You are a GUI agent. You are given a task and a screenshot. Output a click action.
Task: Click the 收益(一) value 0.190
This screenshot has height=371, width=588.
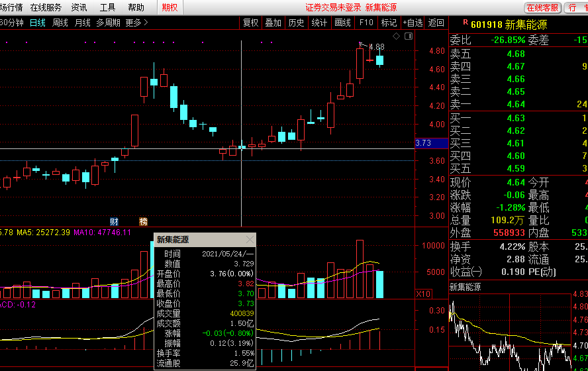click(x=513, y=272)
